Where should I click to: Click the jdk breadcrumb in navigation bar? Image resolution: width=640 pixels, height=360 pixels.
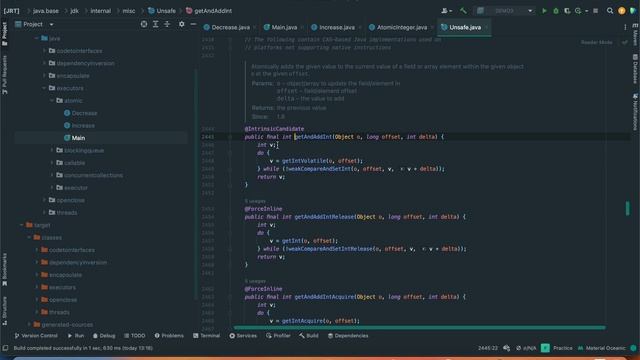point(74,11)
